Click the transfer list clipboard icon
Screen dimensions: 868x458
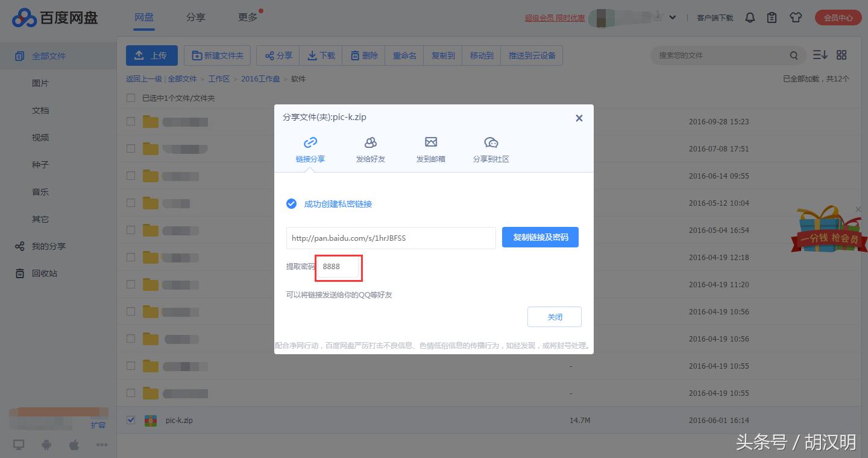coord(772,17)
